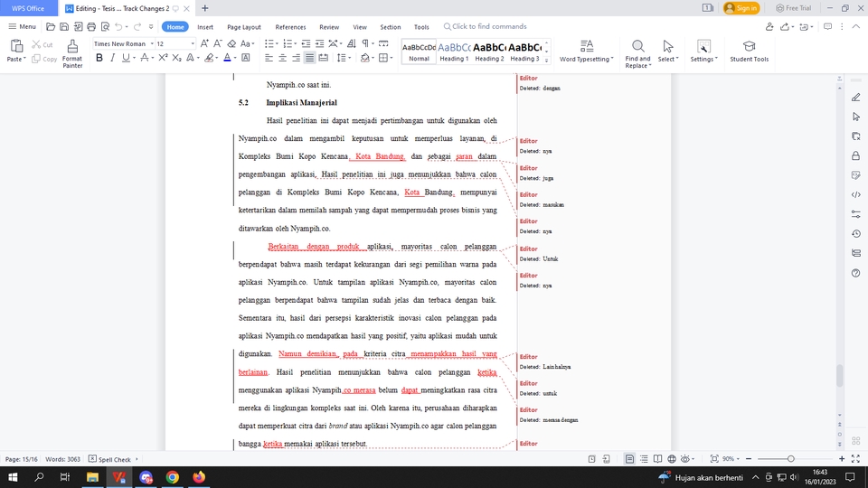Toggle Underline formatting
This screenshot has width=868, height=488.
pyautogui.click(x=126, y=58)
